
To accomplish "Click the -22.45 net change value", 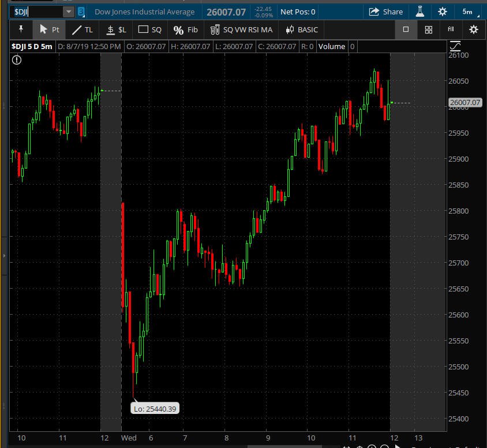I will pos(263,9).
